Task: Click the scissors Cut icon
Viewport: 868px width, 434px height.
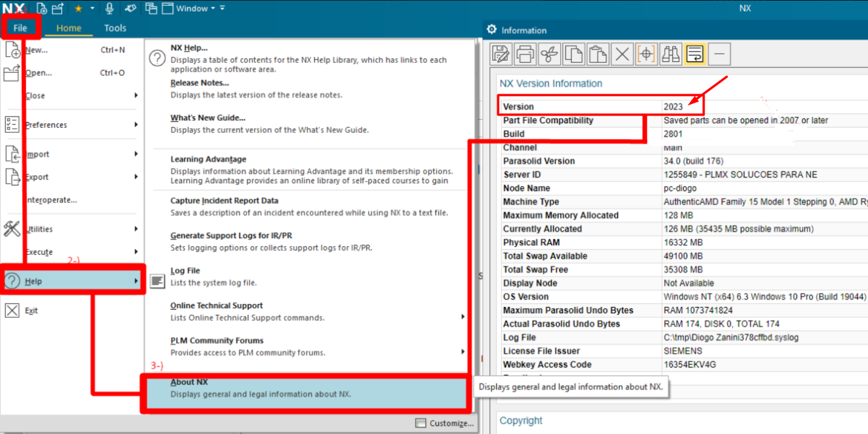Action: pos(549,54)
